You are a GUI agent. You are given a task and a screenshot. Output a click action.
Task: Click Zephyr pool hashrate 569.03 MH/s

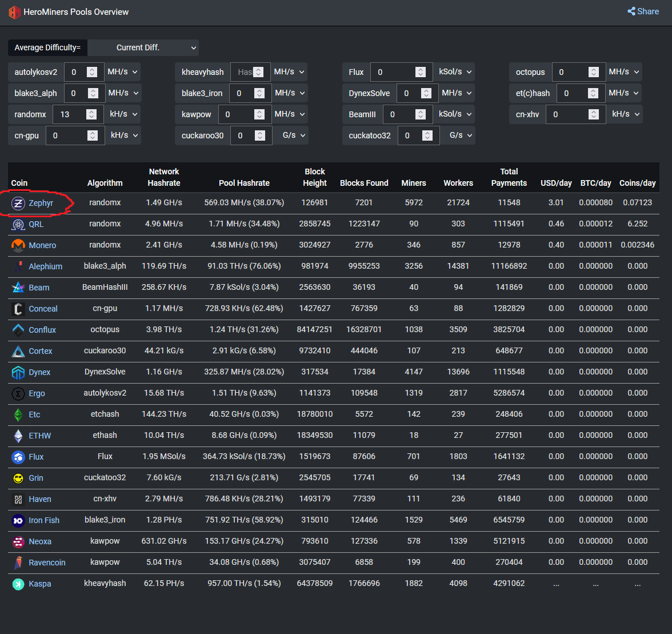pyautogui.click(x=245, y=202)
